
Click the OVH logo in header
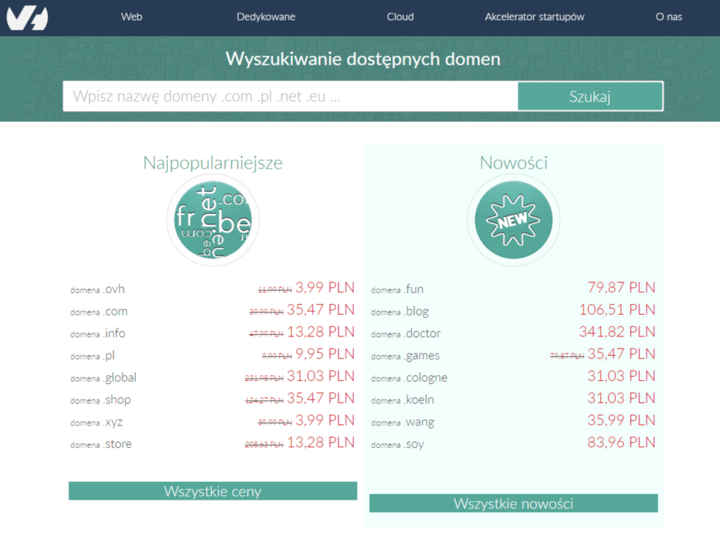point(27,17)
